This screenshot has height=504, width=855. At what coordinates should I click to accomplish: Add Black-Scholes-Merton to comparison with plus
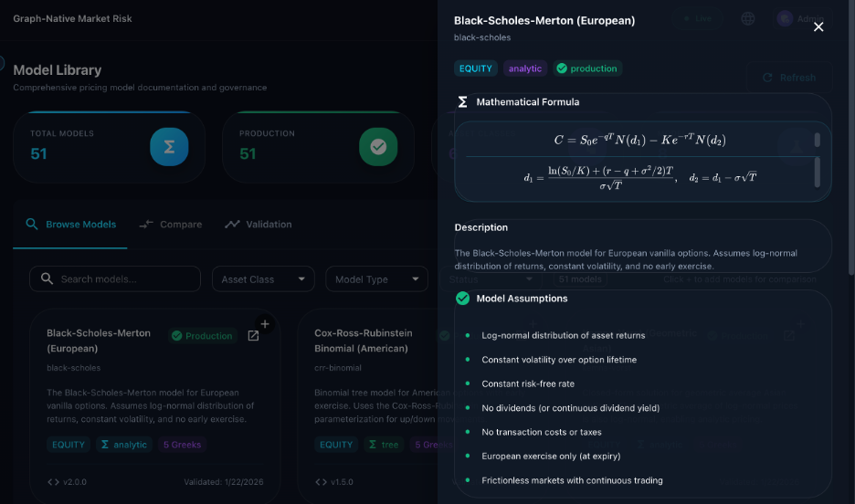click(265, 324)
